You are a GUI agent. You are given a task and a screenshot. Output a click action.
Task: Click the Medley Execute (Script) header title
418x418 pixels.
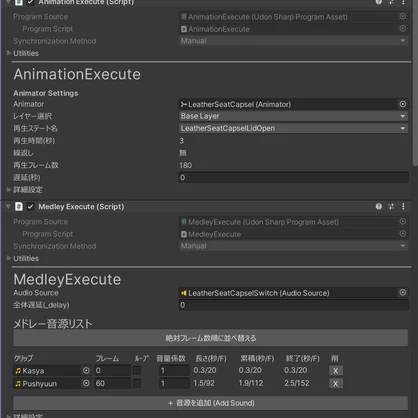(81, 207)
